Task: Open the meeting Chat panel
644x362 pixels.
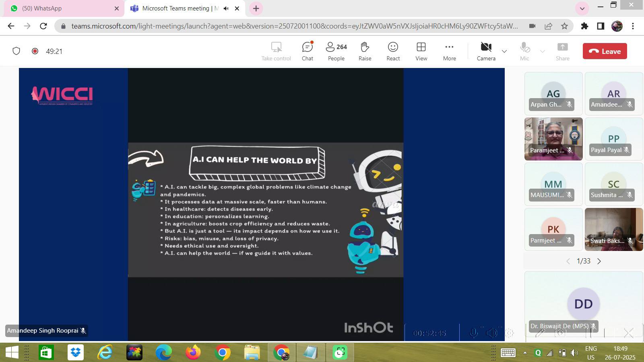Action: 307,51
